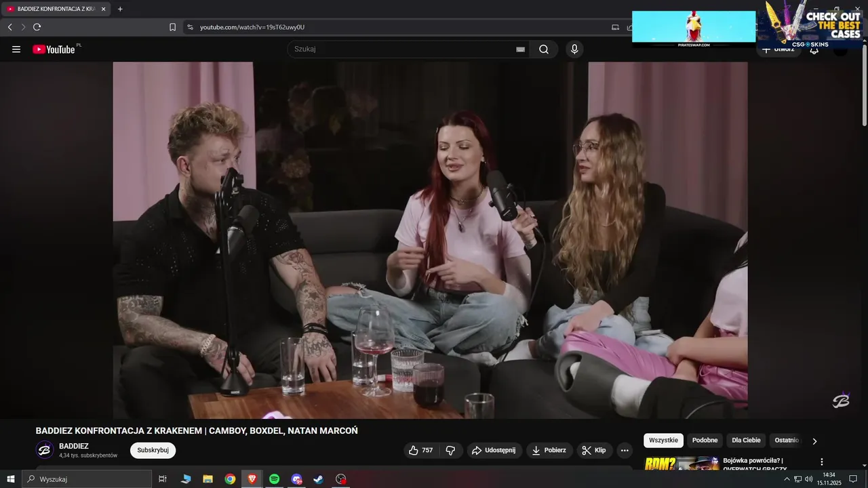This screenshot has width=868, height=488.
Task: Open File Explorer from the taskbar
Action: point(208,479)
